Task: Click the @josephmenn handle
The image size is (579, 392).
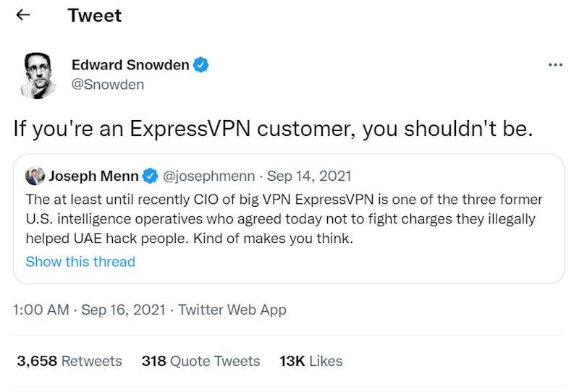Action: [x=208, y=176]
